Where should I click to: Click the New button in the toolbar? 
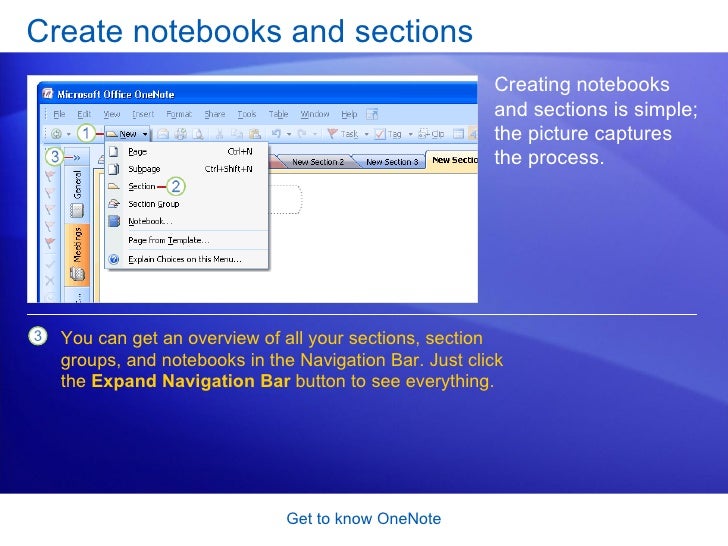[122, 134]
